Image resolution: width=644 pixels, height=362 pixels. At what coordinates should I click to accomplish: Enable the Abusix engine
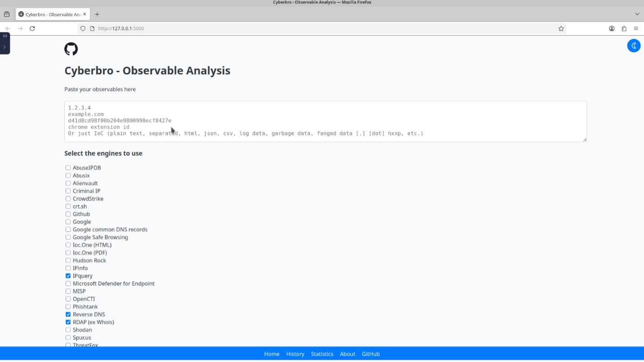(68, 175)
